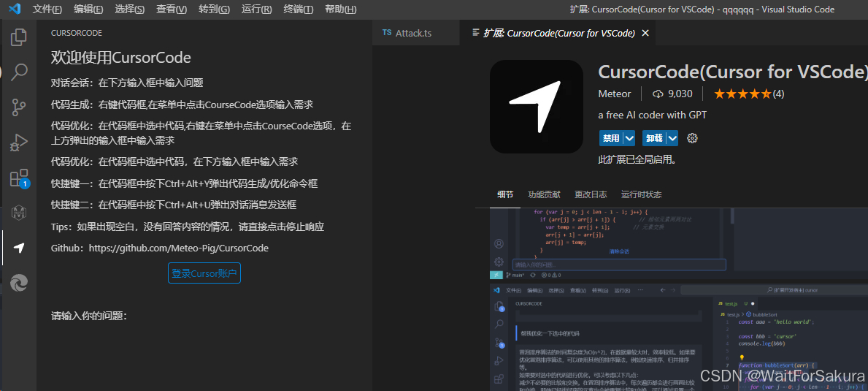
Task: Click the 'a free AI coder with GPT' description
Action: pyautogui.click(x=653, y=115)
